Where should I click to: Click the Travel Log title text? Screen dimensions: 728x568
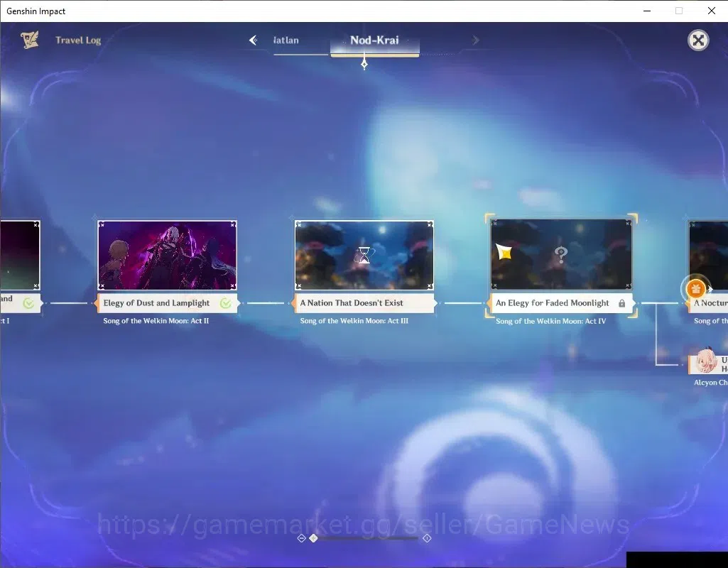pyautogui.click(x=78, y=40)
